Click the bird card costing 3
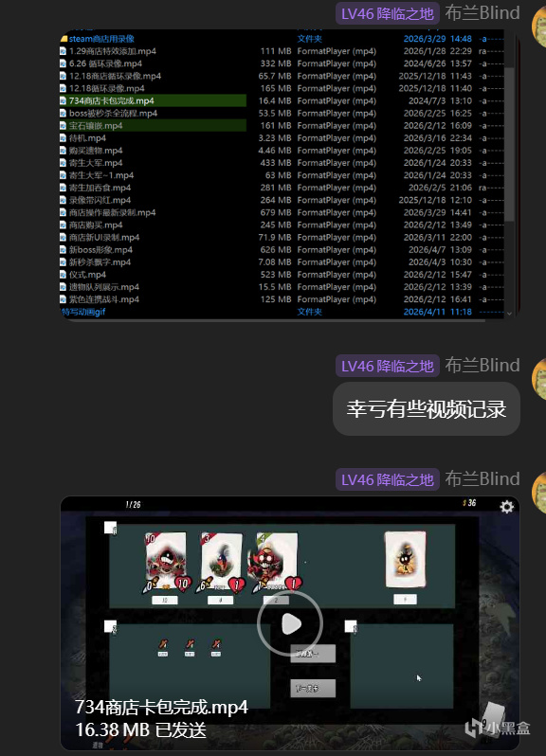 pos(222,562)
